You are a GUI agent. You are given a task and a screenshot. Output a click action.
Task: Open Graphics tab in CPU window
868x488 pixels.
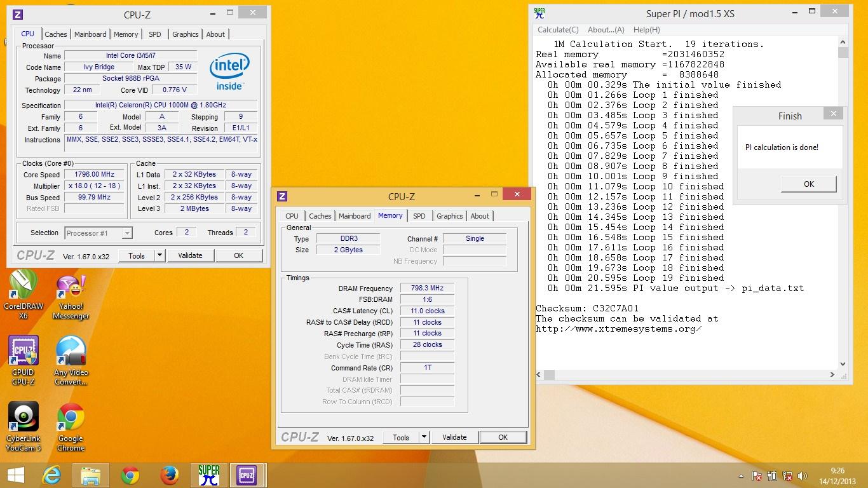tap(186, 34)
